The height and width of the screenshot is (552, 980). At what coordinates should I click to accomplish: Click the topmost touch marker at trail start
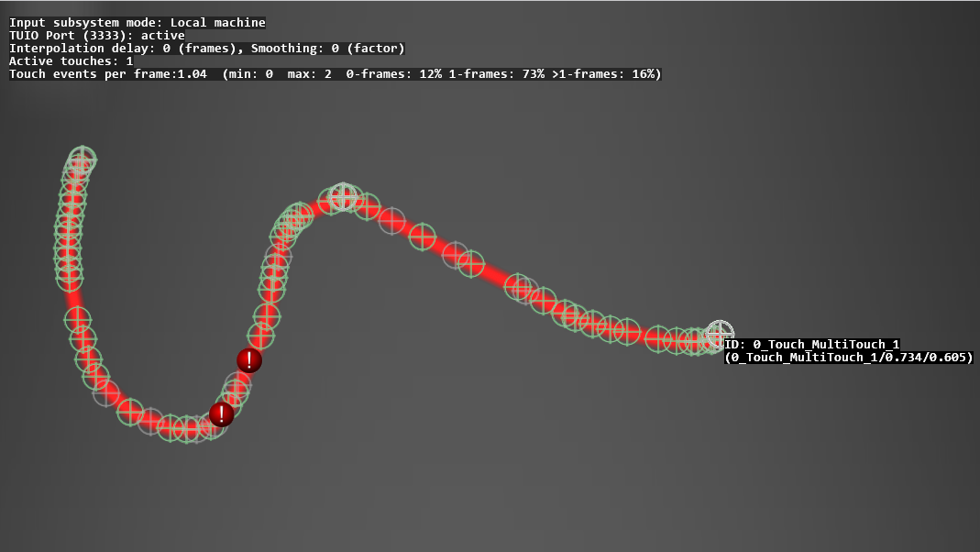[x=83, y=160]
